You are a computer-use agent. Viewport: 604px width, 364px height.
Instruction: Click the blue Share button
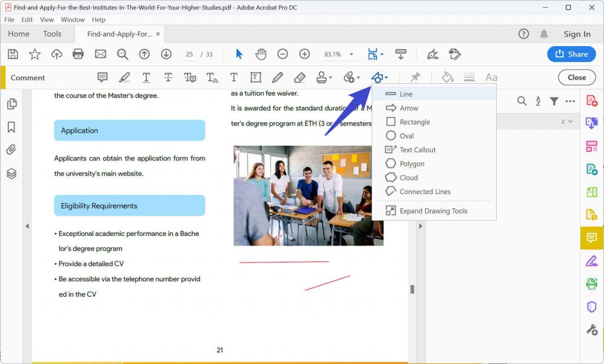point(570,54)
